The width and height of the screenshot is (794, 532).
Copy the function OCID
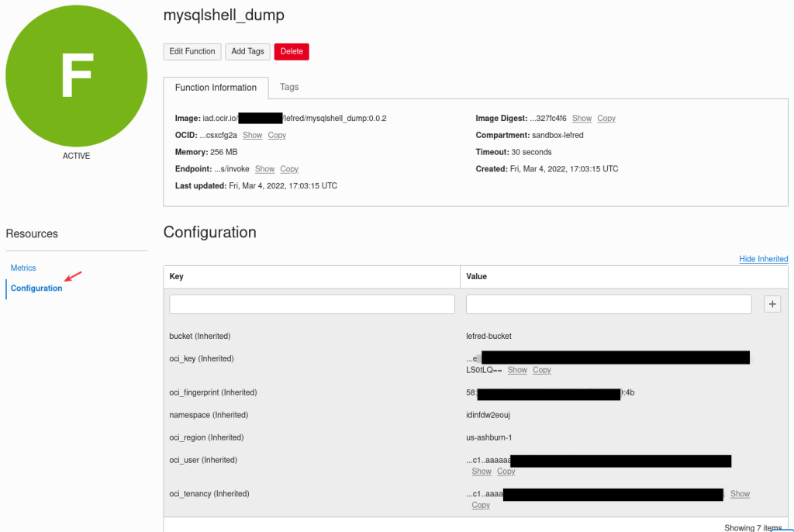click(x=277, y=135)
